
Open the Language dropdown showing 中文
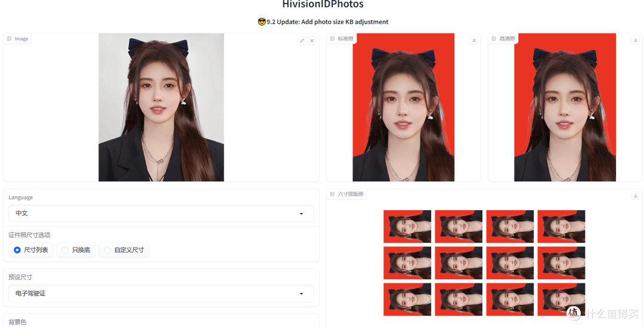[161, 214]
